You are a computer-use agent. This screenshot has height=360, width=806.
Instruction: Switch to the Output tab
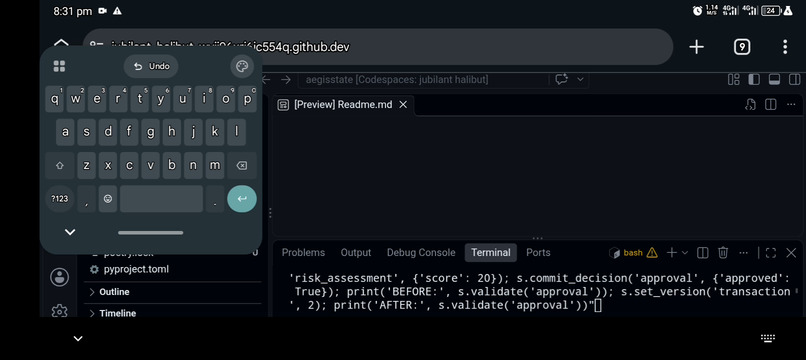(x=356, y=253)
